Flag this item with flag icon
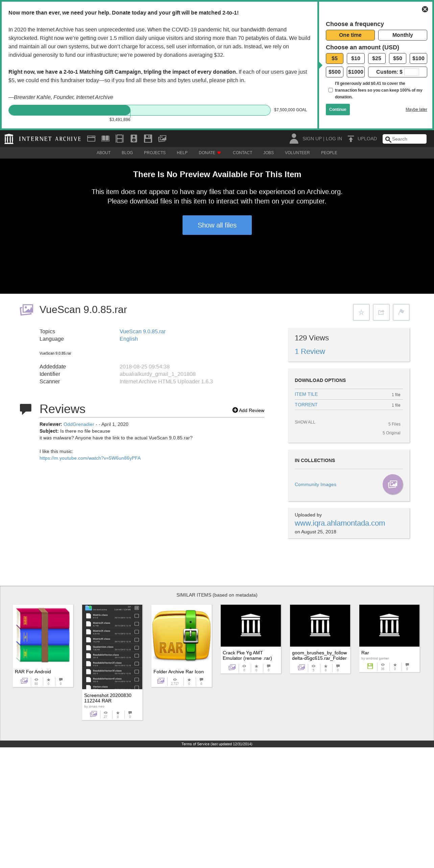 coord(401,312)
